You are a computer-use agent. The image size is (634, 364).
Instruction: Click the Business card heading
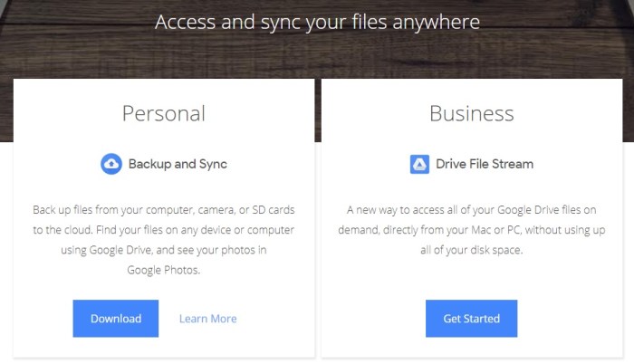tap(471, 113)
